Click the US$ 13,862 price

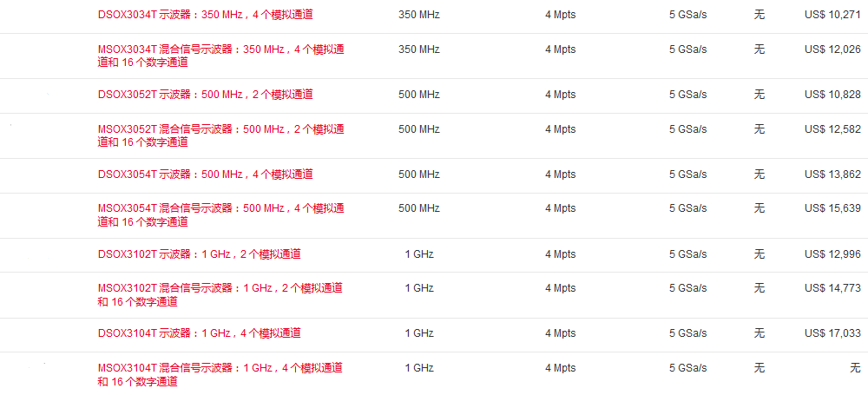coord(832,174)
